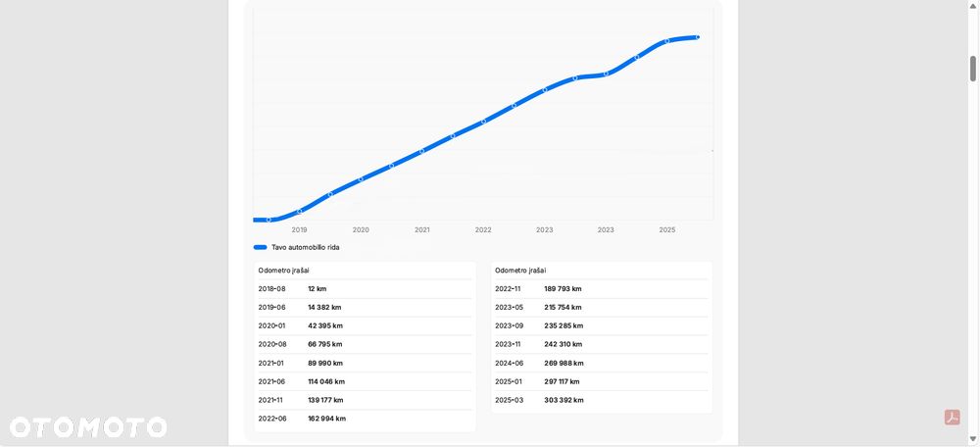
Task: Click the chart point above 2025
Action: (x=666, y=41)
